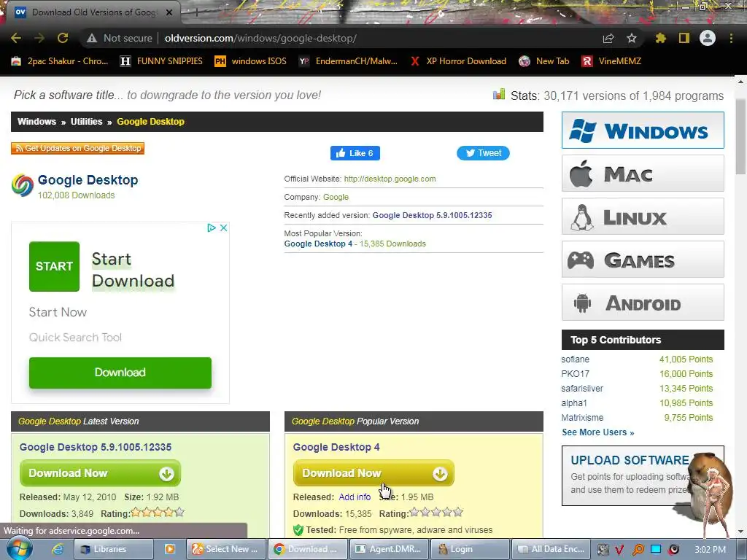Click Get Updates on Google Desktop RSS button
Screen dimensions: 747x560
(77, 148)
